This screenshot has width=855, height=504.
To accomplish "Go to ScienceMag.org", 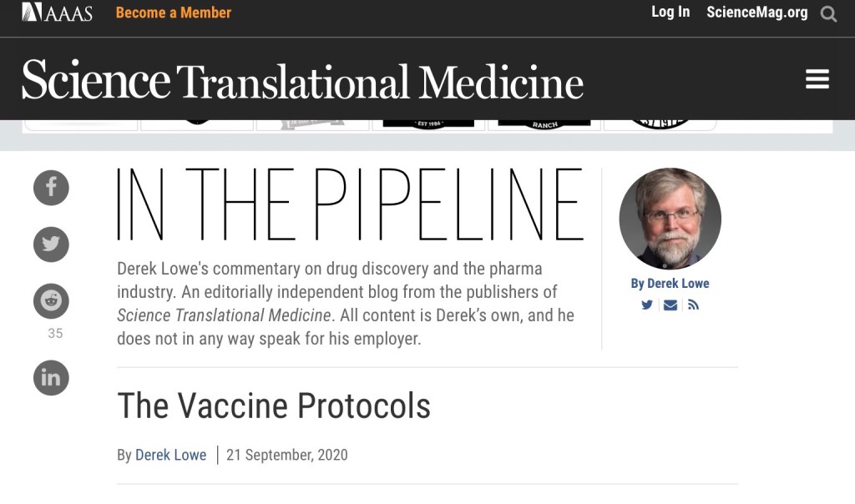I will (756, 12).
